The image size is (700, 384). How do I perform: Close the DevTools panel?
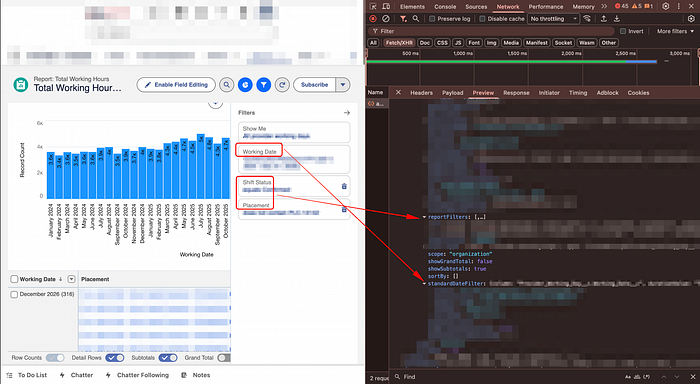(x=691, y=6)
